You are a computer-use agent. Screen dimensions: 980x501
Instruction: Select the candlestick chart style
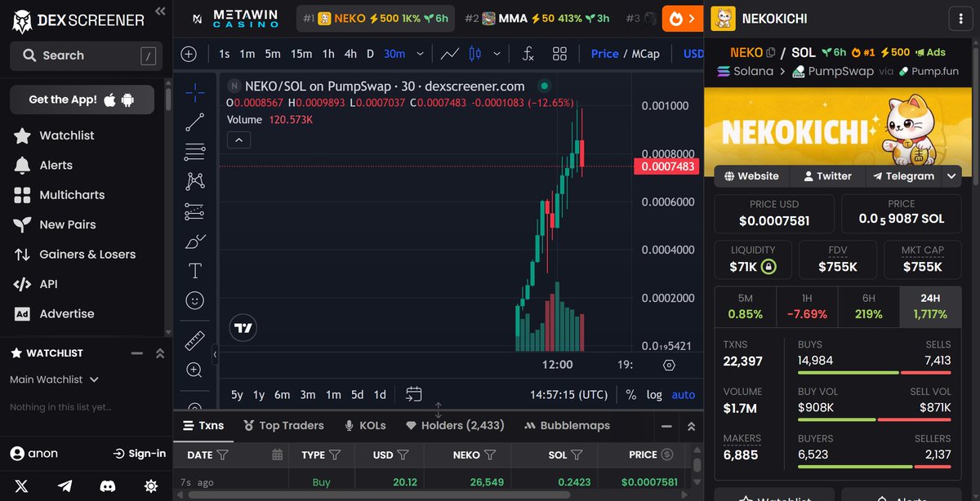474,54
